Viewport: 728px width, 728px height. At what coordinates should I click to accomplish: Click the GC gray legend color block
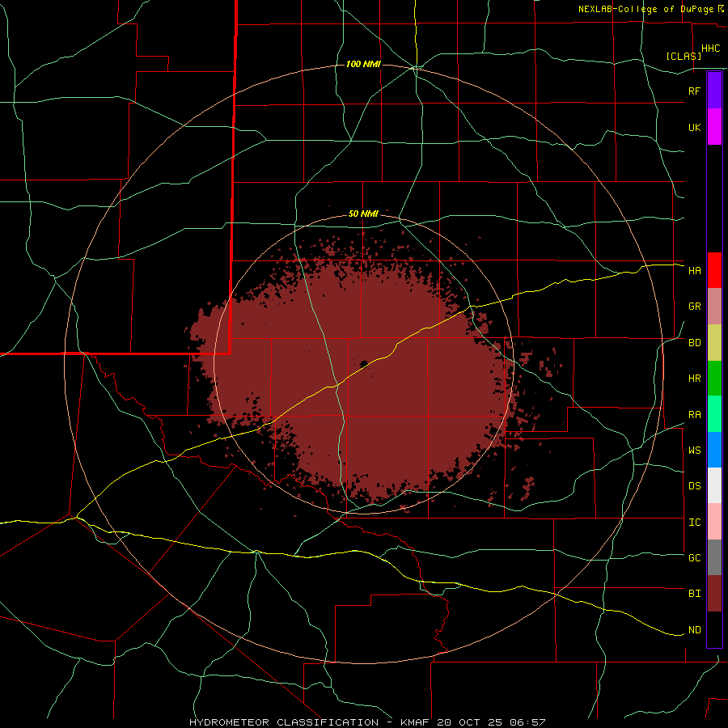point(714,557)
